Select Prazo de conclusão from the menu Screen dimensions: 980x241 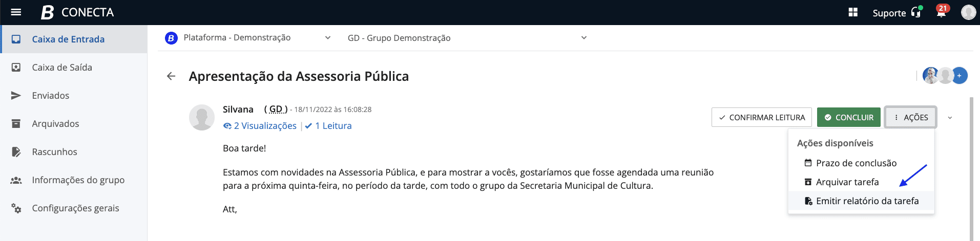[856, 163]
